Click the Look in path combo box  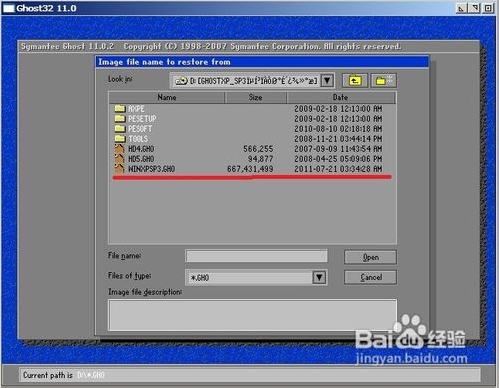[252, 81]
